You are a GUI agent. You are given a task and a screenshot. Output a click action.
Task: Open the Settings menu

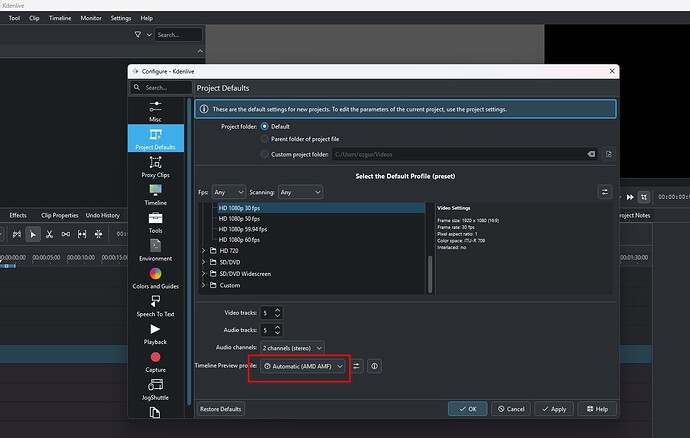[121, 18]
